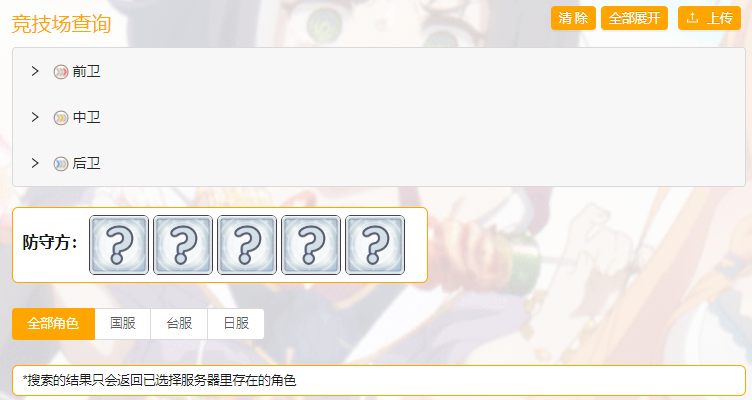Expand the 前卫 section chevron
This screenshot has width=752, height=400.
pyautogui.click(x=35, y=71)
